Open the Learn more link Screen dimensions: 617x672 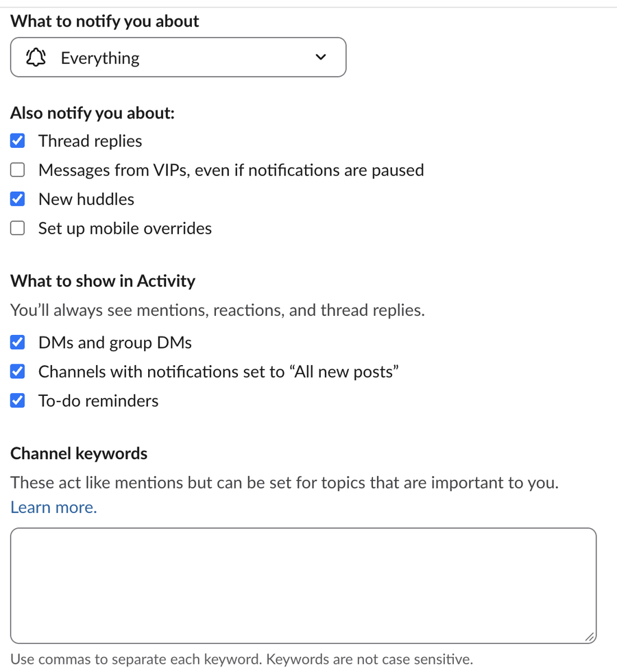pyautogui.click(x=53, y=507)
